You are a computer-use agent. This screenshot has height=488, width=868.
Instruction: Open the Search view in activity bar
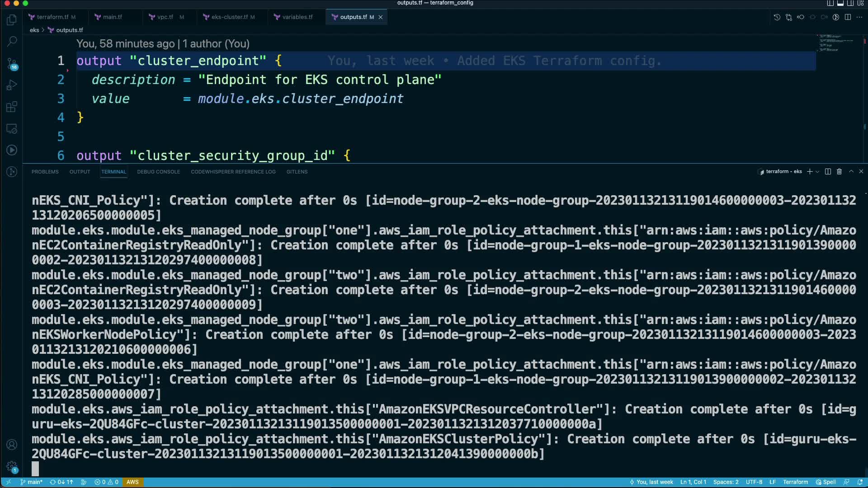(x=12, y=42)
